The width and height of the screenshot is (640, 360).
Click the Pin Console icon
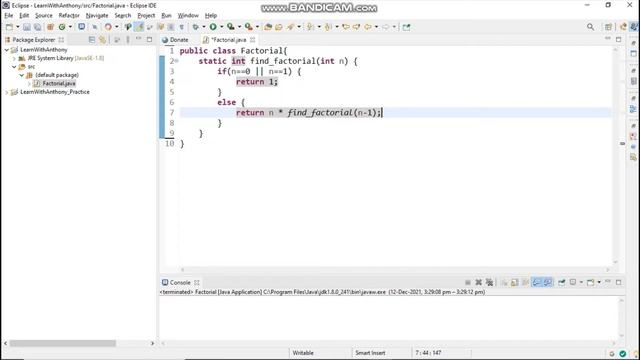pyautogui.click(x=562, y=282)
